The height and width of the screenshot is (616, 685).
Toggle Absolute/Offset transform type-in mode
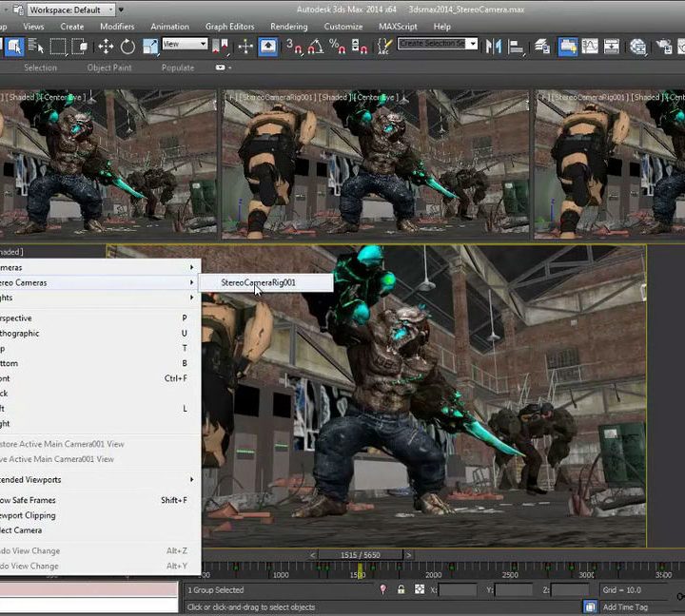click(x=420, y=589)
